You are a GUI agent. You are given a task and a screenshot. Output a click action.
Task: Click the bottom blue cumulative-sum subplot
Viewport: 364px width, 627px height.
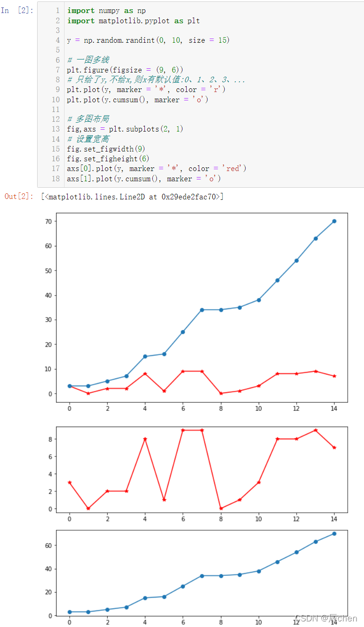202,573
